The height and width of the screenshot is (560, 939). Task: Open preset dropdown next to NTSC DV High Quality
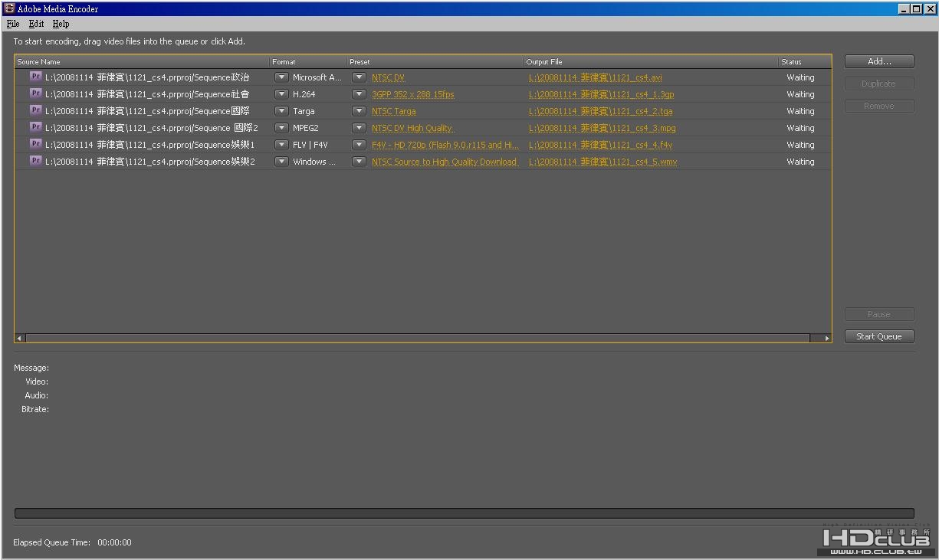(359, 128)
